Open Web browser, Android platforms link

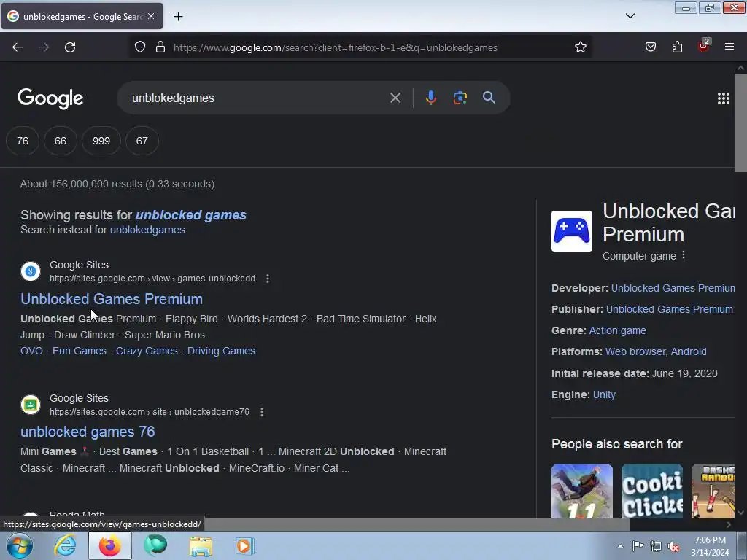pyautogui.click(x=656, y=352)
